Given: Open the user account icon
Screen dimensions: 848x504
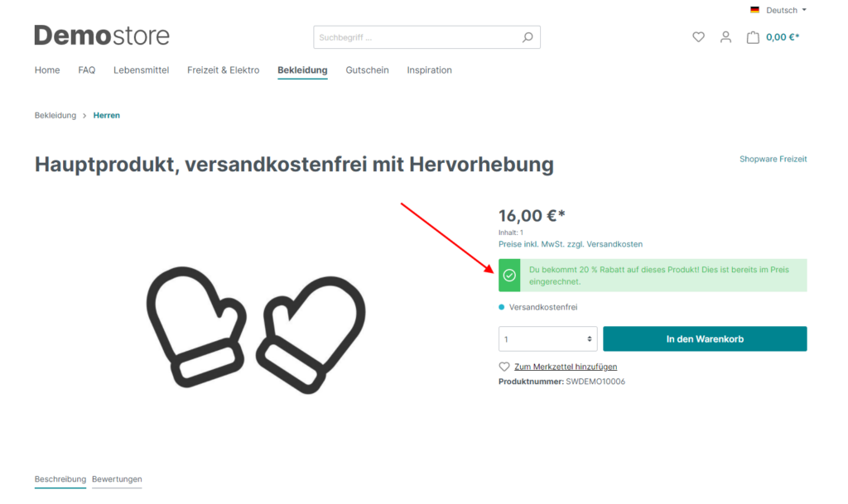Looking at the screenshot, I should pos(725,37).
